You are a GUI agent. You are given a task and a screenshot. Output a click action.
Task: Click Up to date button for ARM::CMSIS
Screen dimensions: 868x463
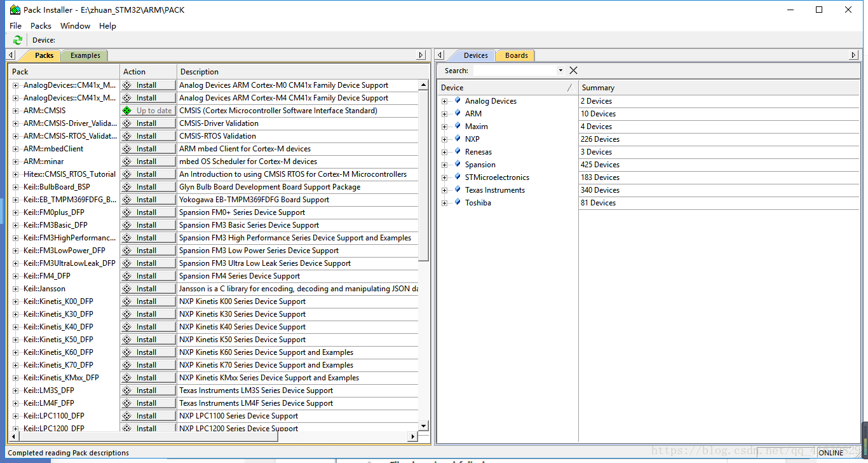(148, 111)
